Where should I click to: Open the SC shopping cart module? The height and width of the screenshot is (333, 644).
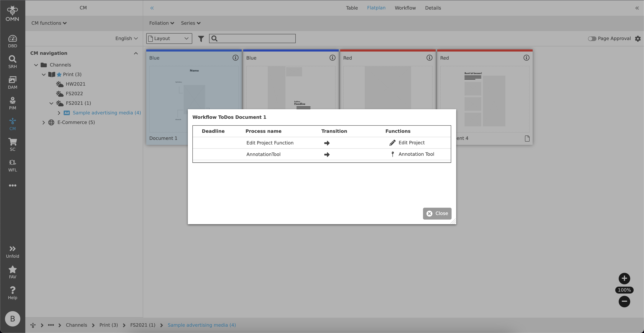[12, 144]
